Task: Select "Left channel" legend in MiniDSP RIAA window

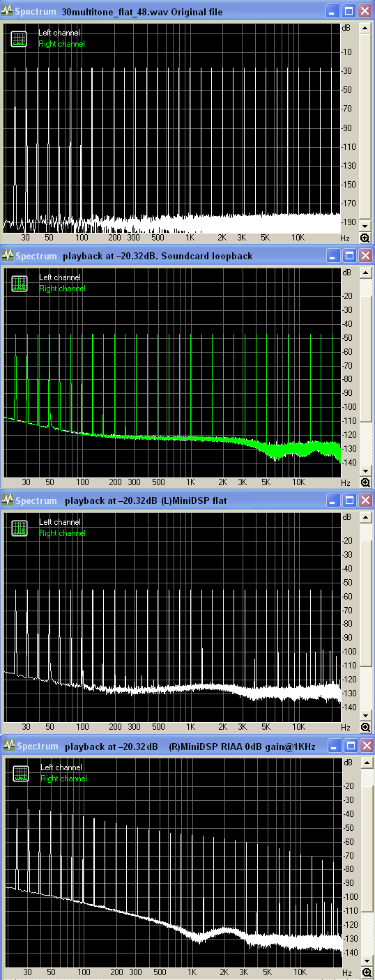Action: click(x=61, y=767)
